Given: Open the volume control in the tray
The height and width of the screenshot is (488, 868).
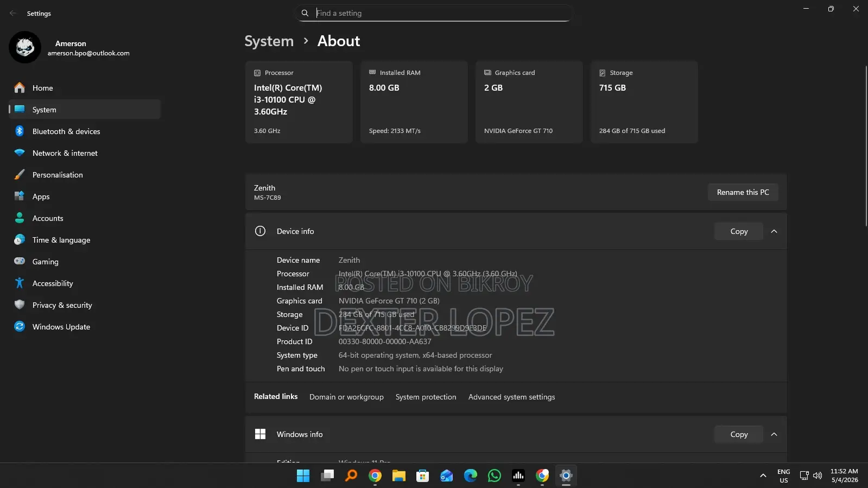Looking at the screenshot, I should (x=818, y=476).
